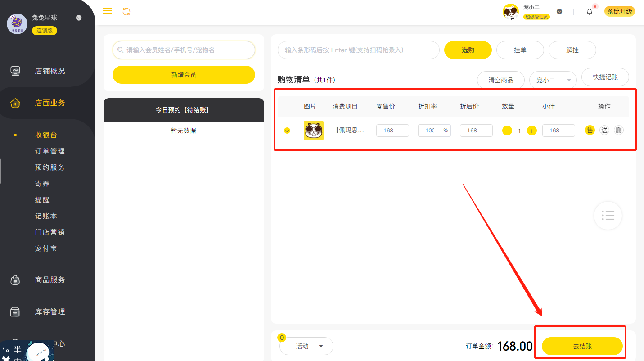Click the 宠小二 user avatar

point(511,12)
